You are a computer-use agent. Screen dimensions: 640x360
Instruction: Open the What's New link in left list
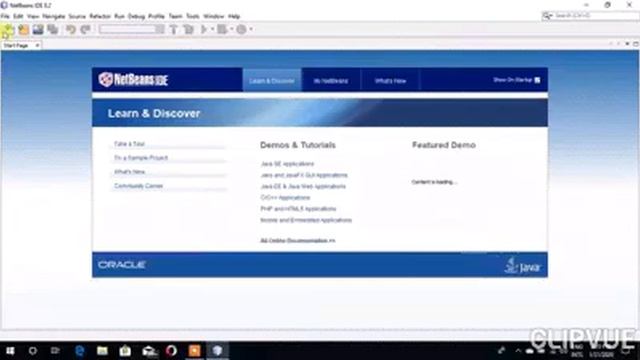pos(129,172)
